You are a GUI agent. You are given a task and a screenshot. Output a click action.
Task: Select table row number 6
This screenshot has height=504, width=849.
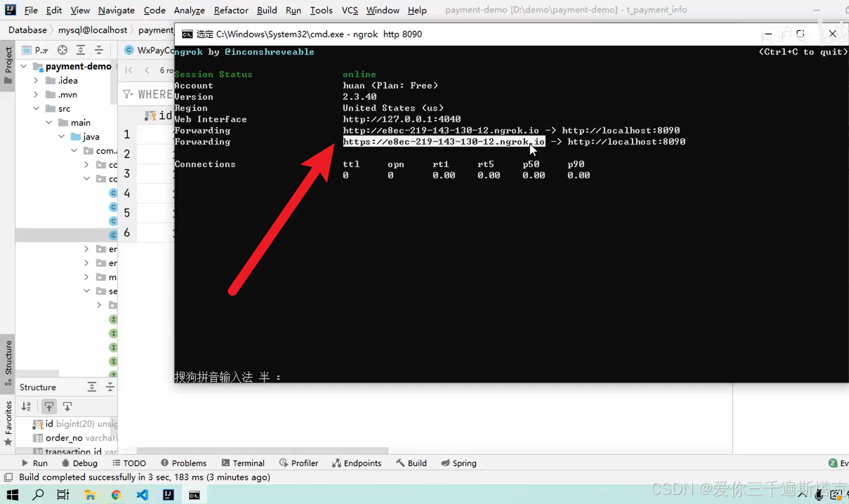point(127,233)
